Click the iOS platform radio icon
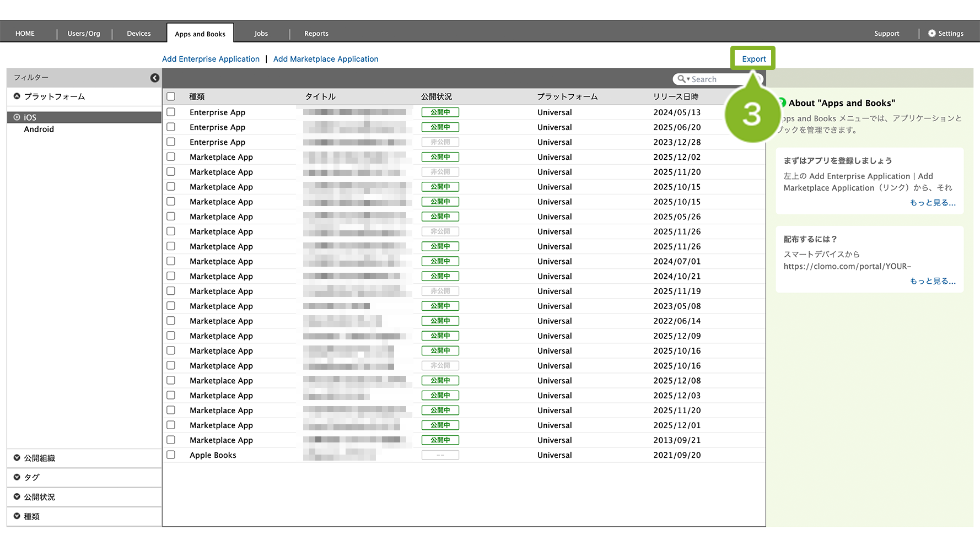Image resolution: width=980 pixels, height=551 pixels. [17, 117]
